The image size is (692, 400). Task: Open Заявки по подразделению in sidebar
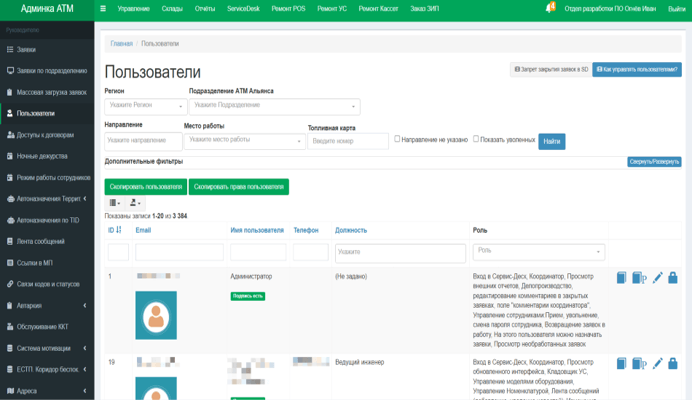pos(47,71)
